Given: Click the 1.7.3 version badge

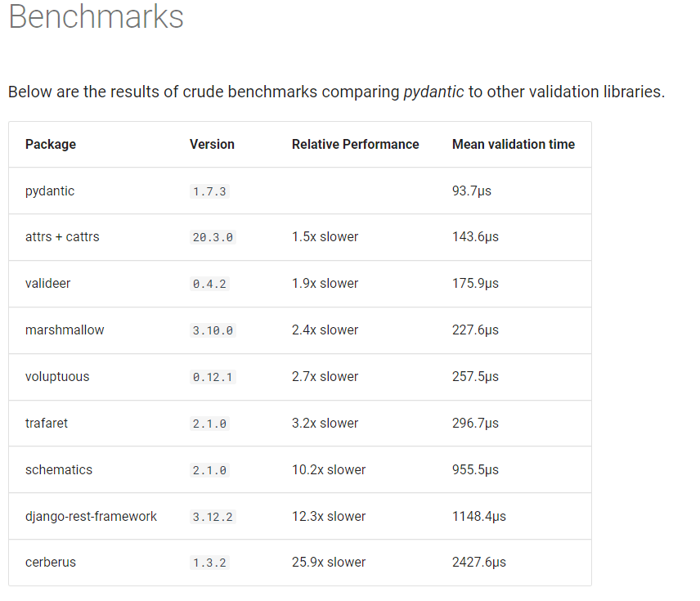Looking at the screenshot, I should [209, 191].
